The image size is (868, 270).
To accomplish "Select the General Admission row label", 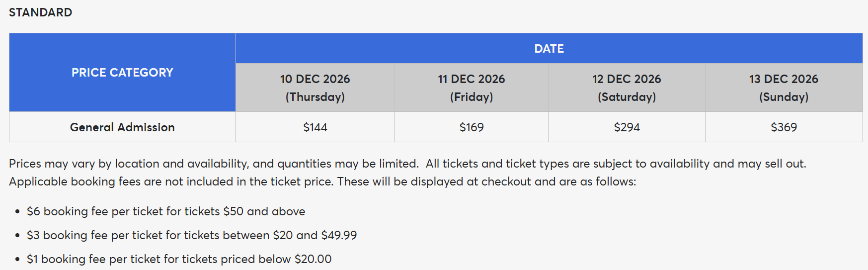I will (x=122, y=127).
